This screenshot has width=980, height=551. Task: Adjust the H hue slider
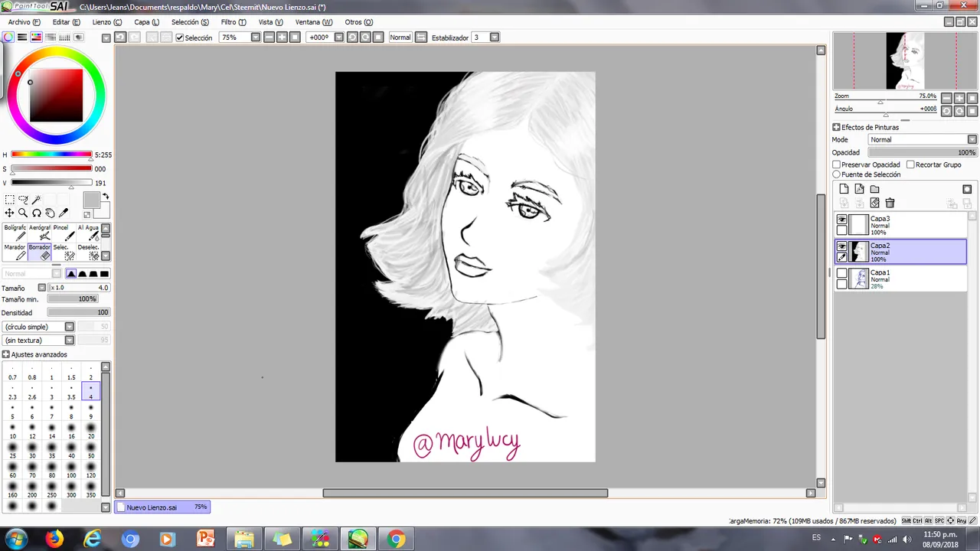[x=51, y=155]
